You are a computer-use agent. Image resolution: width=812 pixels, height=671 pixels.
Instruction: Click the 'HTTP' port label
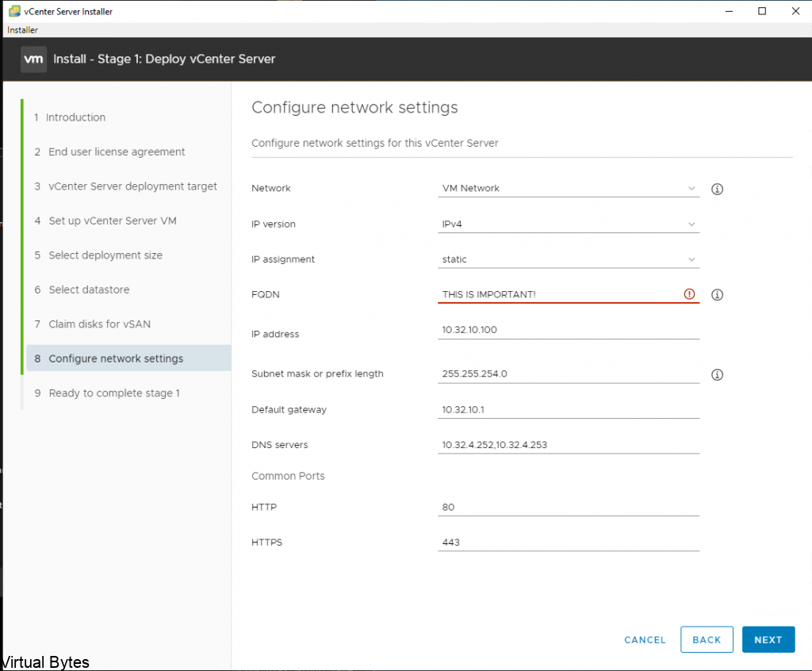click(264, 508)
